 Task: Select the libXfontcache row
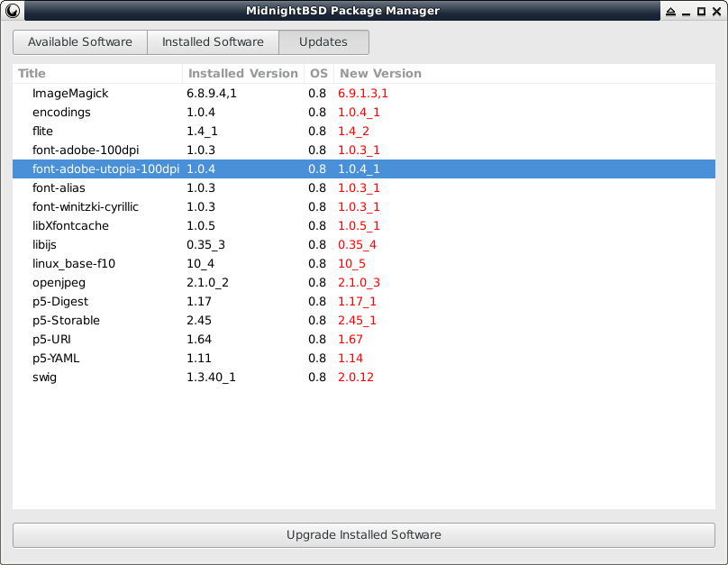[363, 225]
